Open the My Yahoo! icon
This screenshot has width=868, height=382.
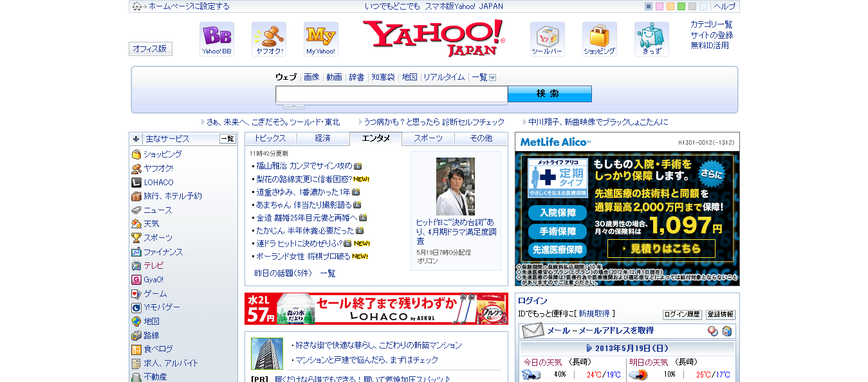click(x=321, y=39)
